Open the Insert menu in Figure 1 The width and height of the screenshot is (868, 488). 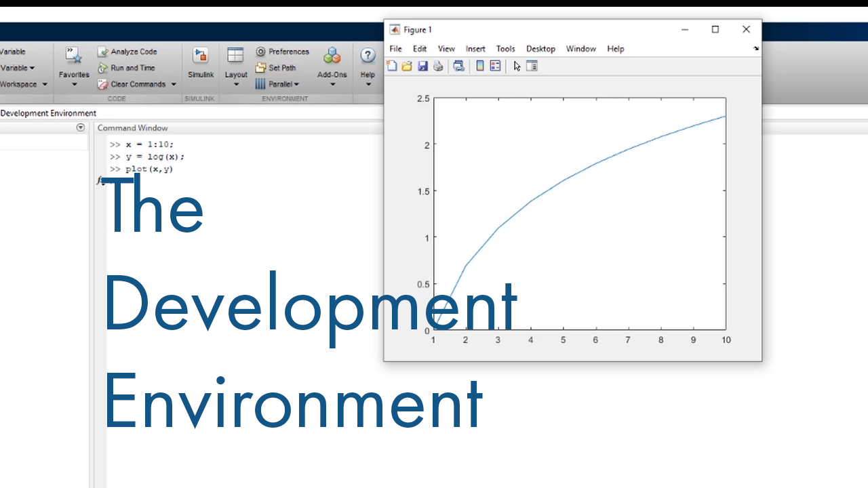[x=475, y=49]
